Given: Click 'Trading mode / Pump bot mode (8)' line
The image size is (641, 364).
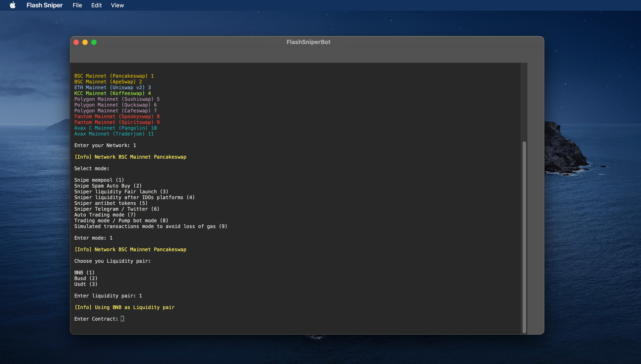Looking at the screenshot, I should pyautogui.click(x=121, y=220).
